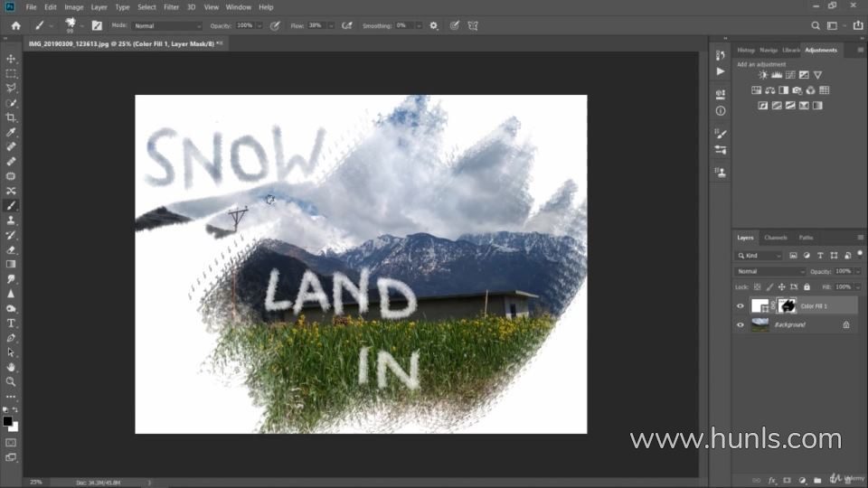Toggle lock transparent pixels
The width and height of the screenshot is (868, 488).
coord(757,286)
